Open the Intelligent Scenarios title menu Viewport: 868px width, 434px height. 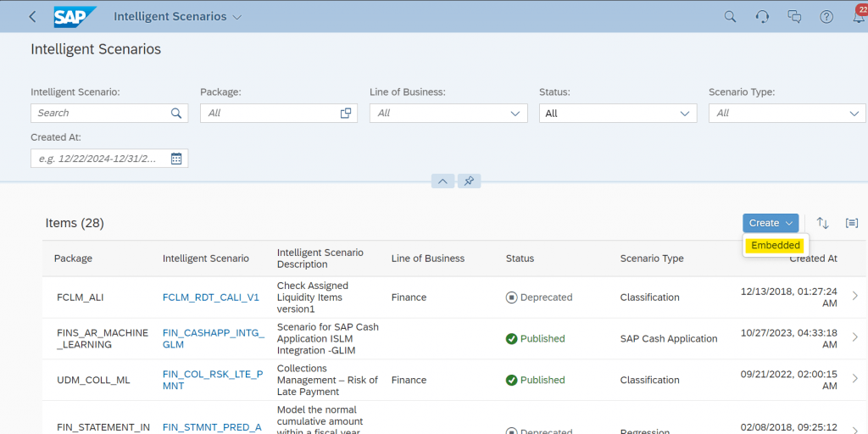tap(178, 17)
